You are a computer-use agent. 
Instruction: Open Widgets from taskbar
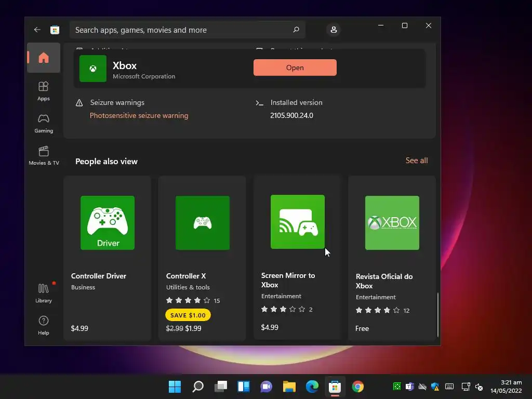[244, 387]
